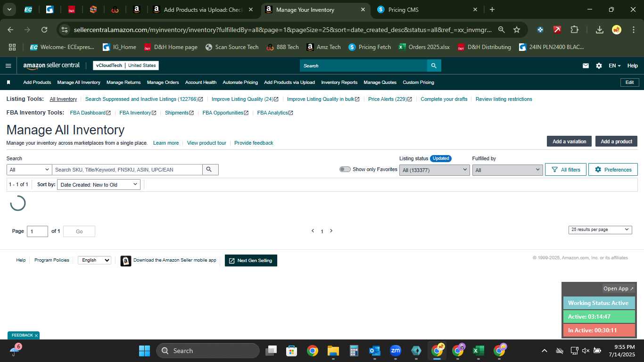The height and width of the screenshot is (362, 644).
Task: Click the search magnifier in Seller Central header
Action: [x=434, y=66]
